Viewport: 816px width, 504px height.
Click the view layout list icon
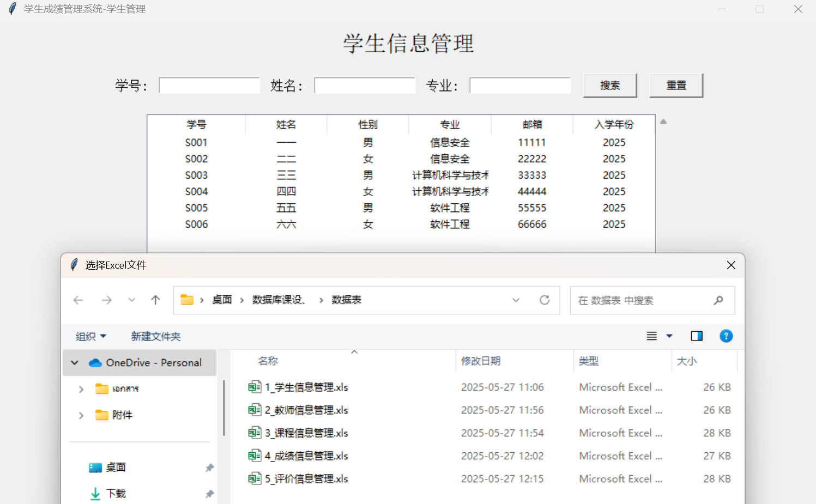[x=651, y=336]
